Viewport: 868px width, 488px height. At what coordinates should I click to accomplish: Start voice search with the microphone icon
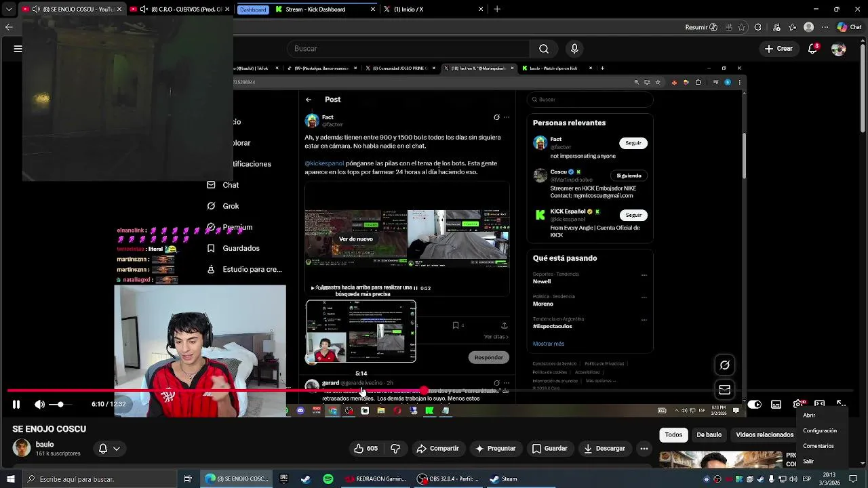coord(574,49)
